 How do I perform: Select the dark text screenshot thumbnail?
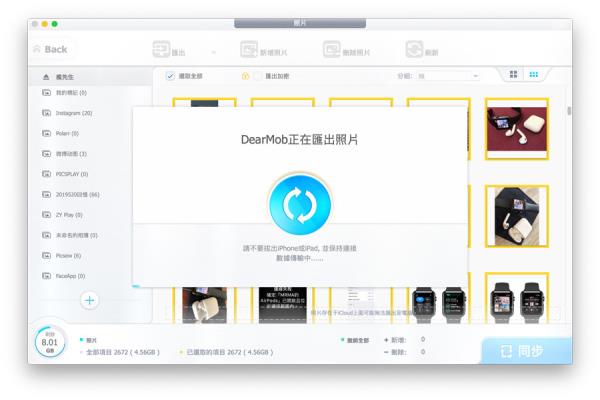click(283, 305)
